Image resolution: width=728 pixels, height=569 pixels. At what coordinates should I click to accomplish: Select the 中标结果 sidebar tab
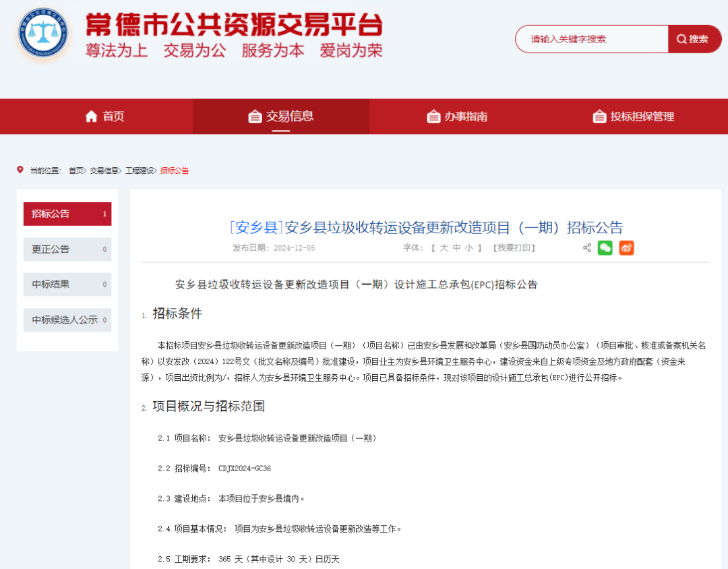coord(67,284)
